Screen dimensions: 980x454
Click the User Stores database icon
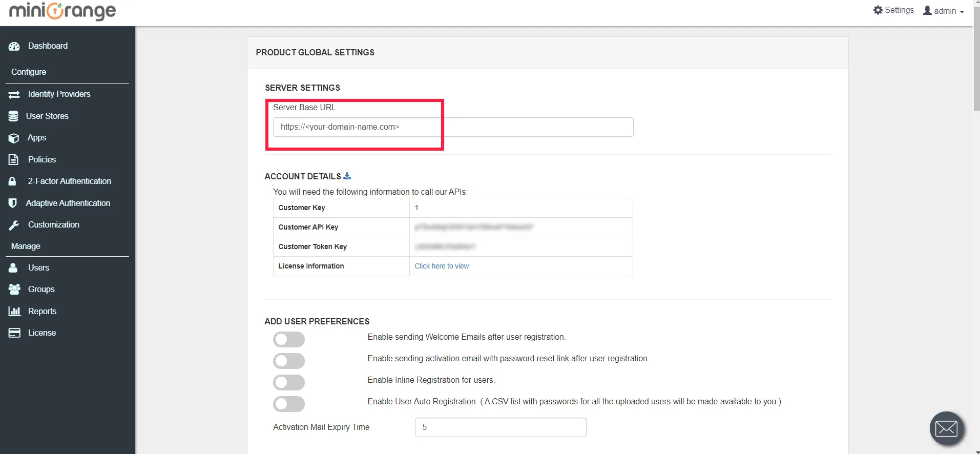click(x=13, y=116)
